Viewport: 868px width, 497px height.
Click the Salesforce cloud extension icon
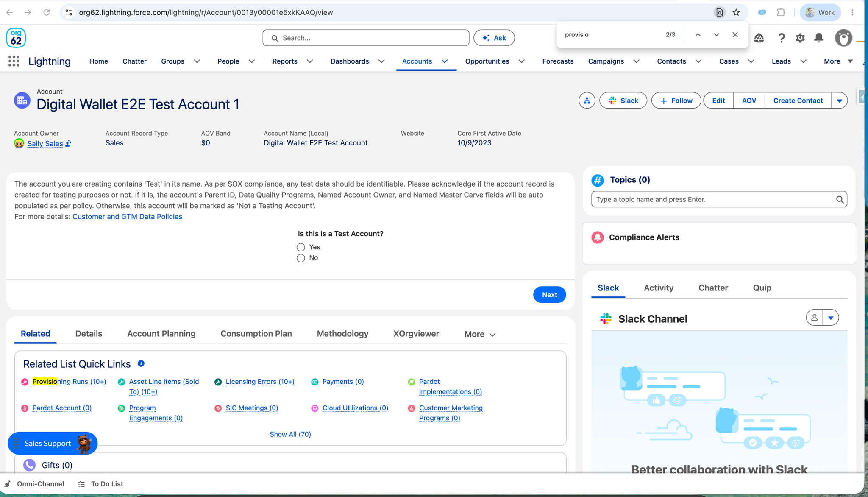point(762,12)
